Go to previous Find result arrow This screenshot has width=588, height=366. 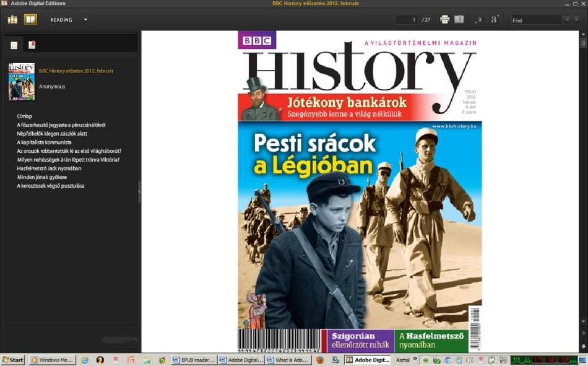(x=568, y=20)
